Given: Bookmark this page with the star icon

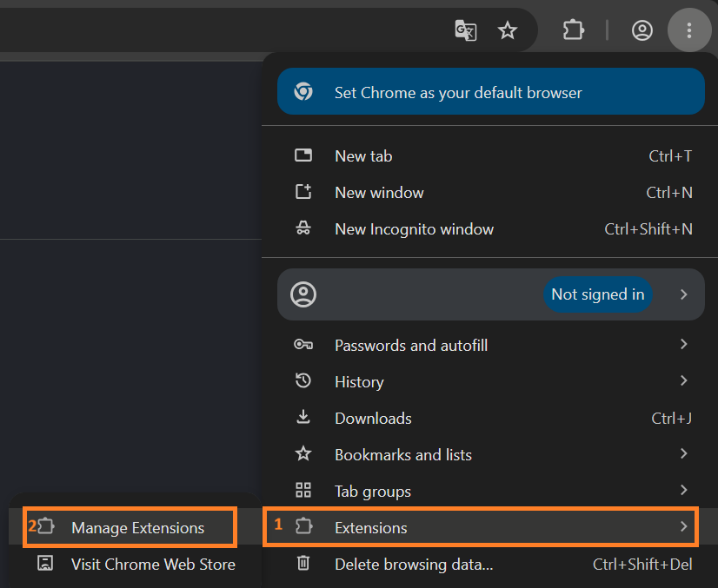Looking at the screenshot, I should click(508, 30).
